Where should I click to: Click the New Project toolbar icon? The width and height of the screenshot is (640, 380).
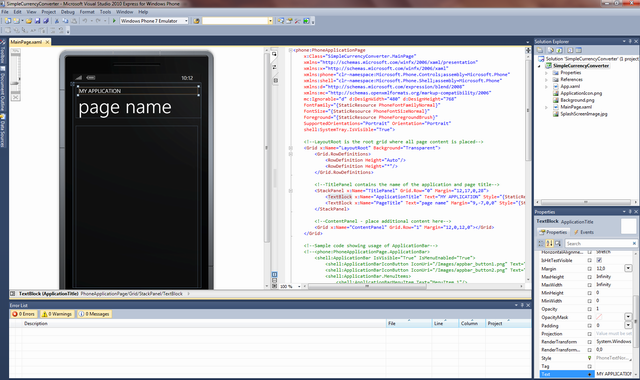pos(8,21)
